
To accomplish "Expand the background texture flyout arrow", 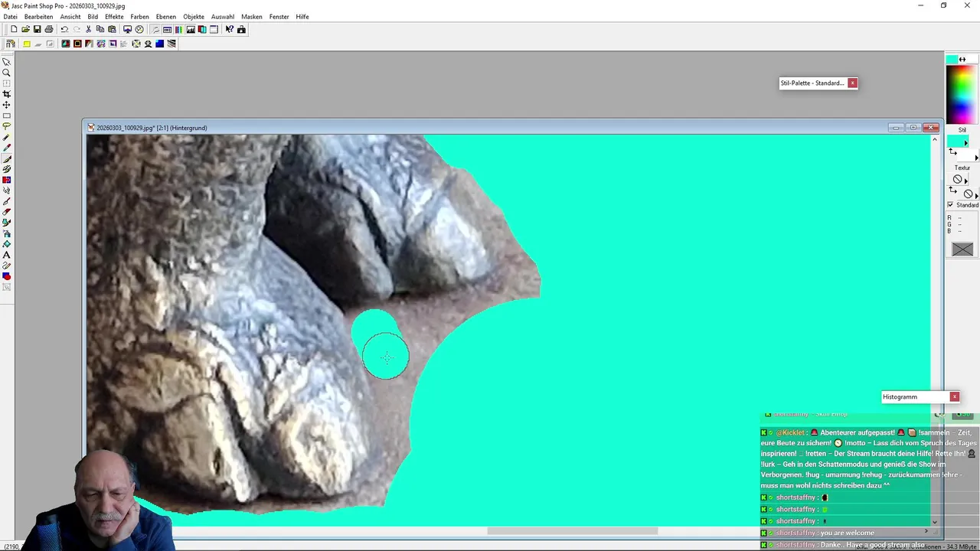I will (x=977, y=194).
